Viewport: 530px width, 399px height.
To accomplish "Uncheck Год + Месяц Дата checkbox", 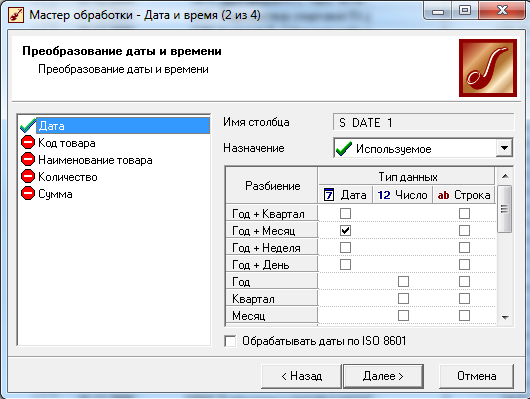I will (x=345, y=231).
